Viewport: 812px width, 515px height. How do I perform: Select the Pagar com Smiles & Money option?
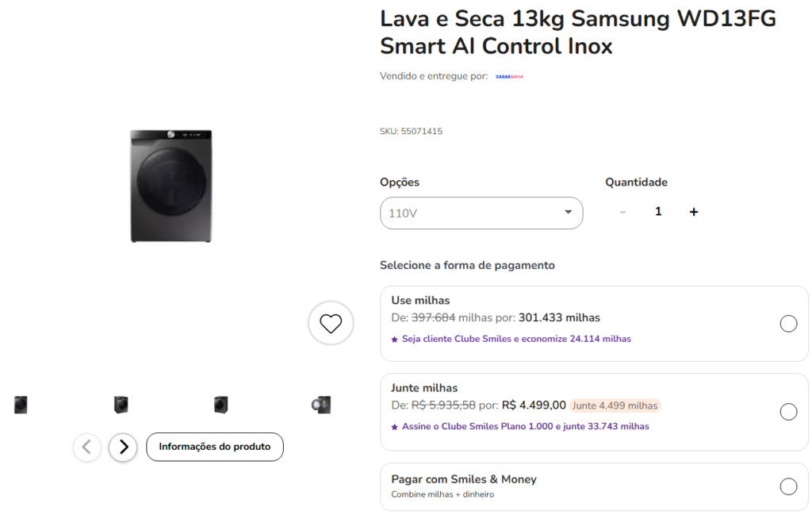coord(788,486)
